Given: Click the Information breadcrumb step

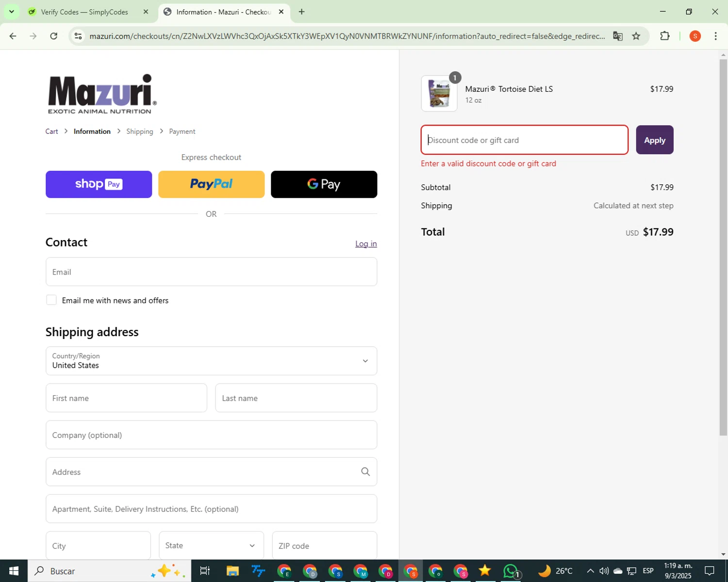Looking at the screenshot, I should pos(92,131).
